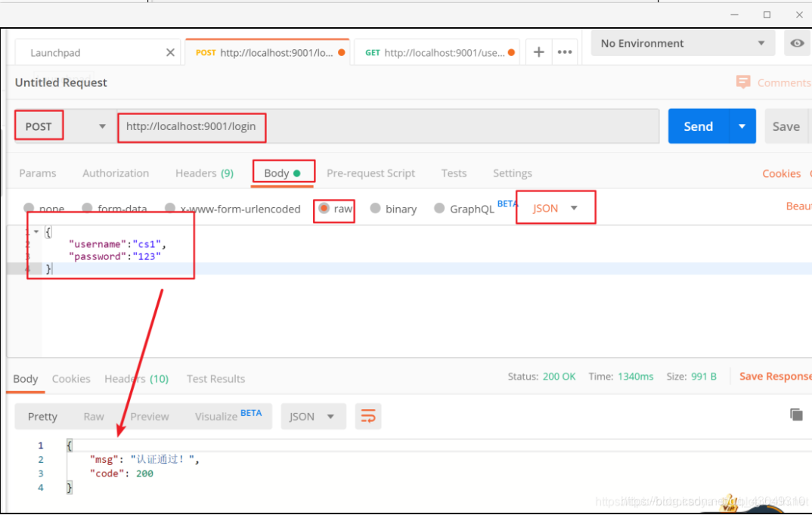
Task: Open a new request tab with plus icon
Action: [538, 52]
